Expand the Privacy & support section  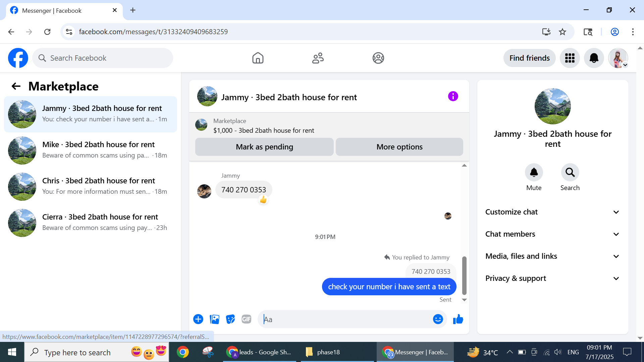click(552, 278)
